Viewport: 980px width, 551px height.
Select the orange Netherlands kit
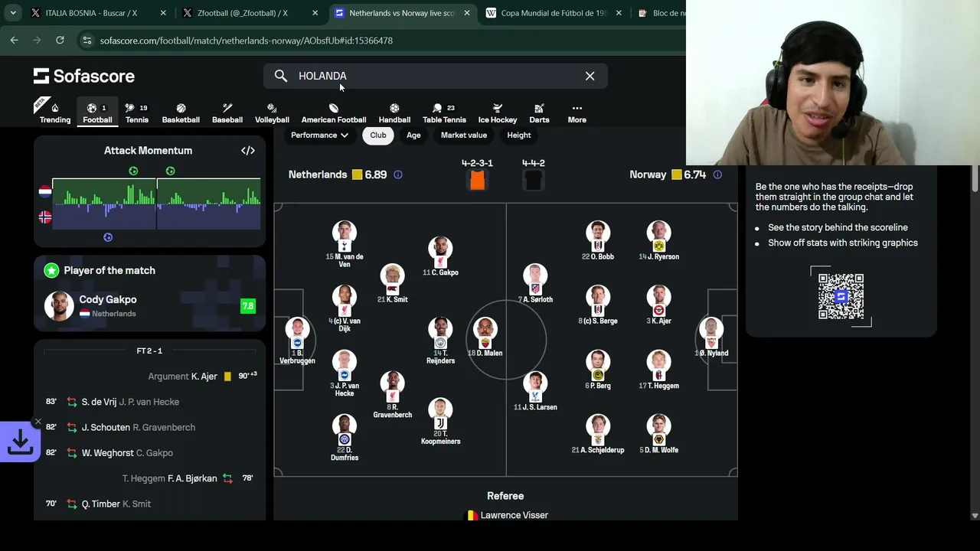tap(477, 180)
